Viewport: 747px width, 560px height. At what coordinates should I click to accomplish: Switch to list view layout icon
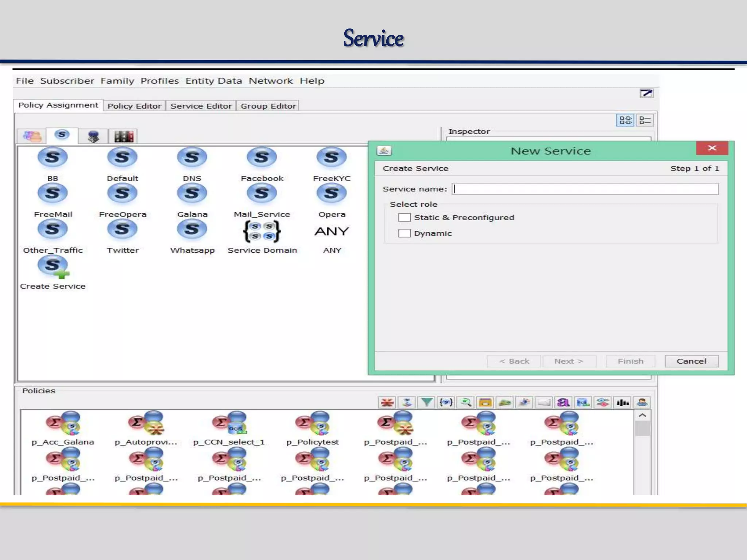tap(645, 120)
